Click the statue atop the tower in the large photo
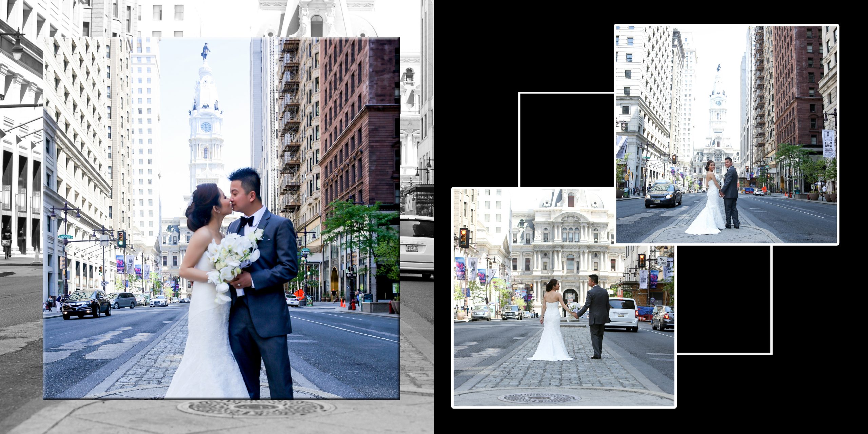 (205, 51)
